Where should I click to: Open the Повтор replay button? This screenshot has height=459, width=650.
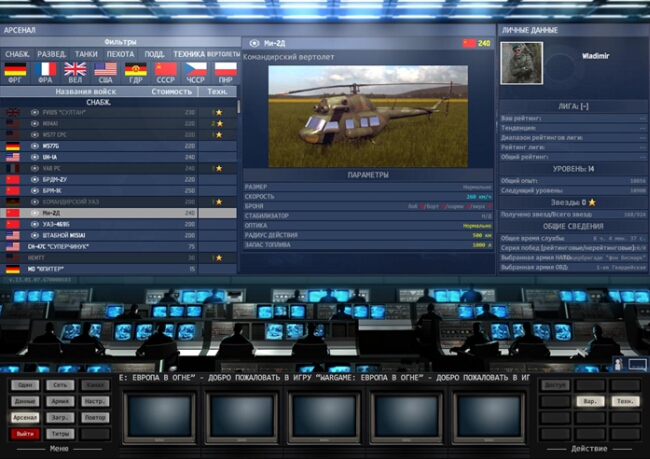(95, 418)
